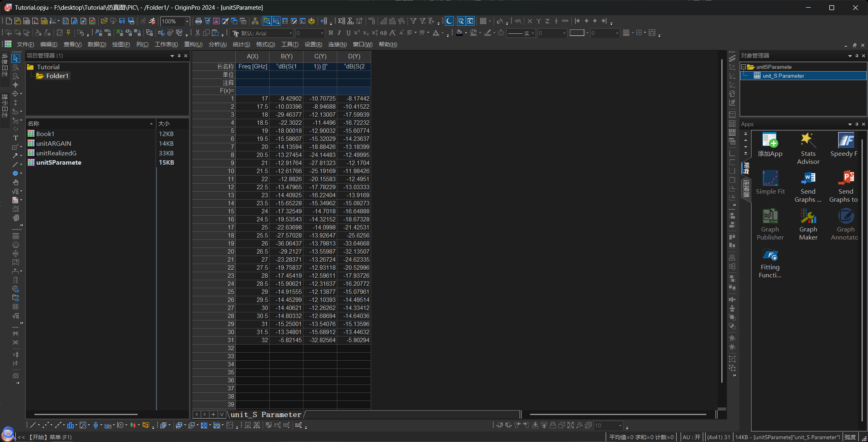
Task: Open the 100% zoom level dropdown
Action: click(x=187, y=21)
